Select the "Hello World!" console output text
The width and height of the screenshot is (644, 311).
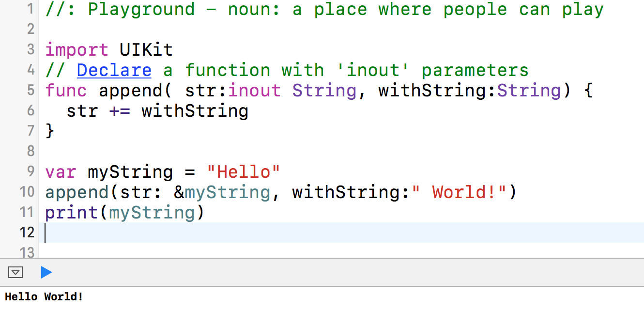[44, 296]
